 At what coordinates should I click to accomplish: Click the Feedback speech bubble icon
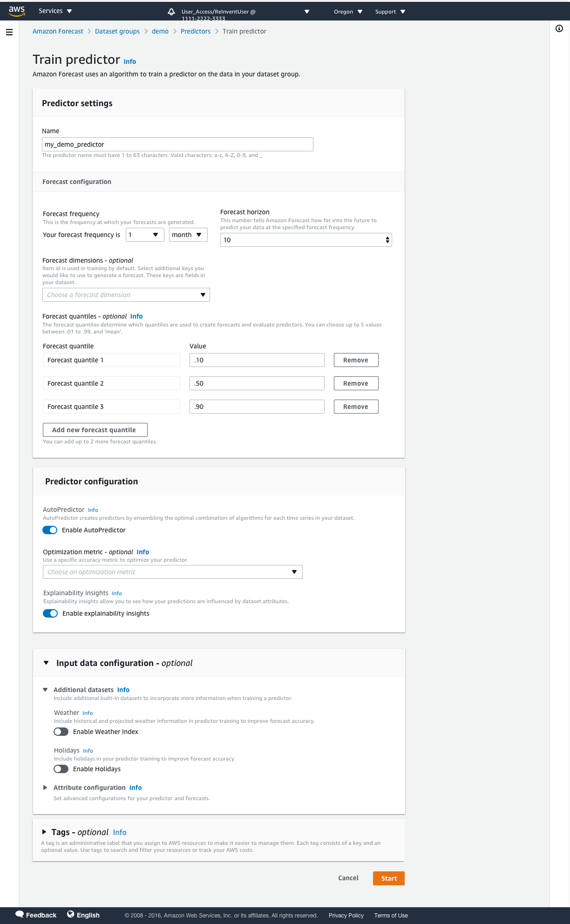(20, 914)
